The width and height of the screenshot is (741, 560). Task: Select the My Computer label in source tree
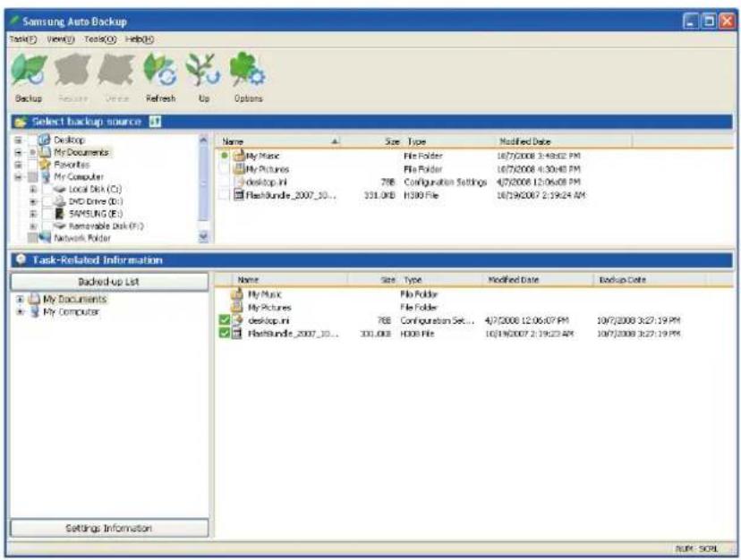click(x=79, y=177)
